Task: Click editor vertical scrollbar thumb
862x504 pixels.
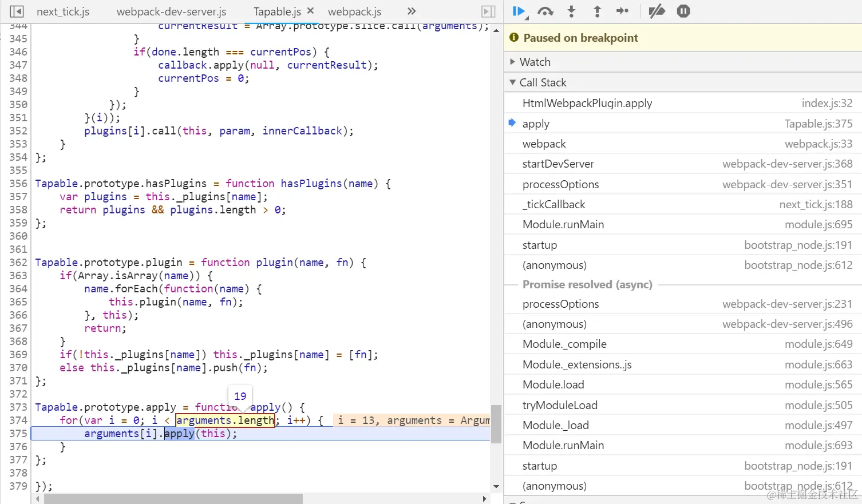Action: (496, 424)
